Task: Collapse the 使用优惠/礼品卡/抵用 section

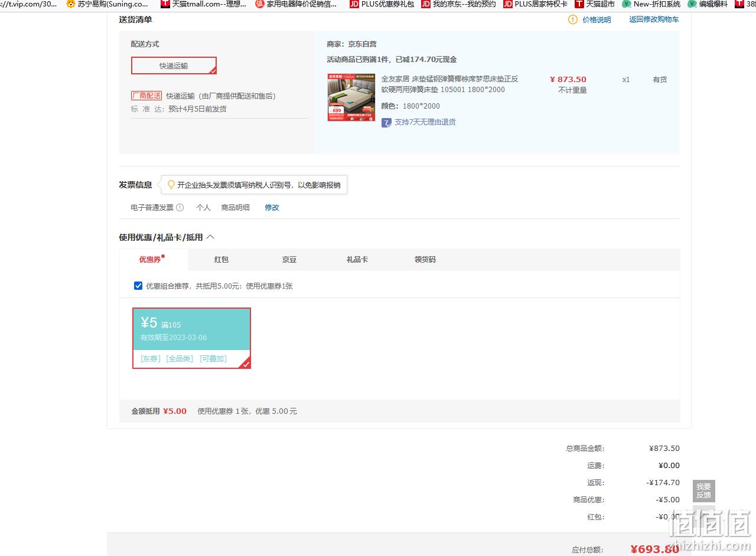Action: (x=211, y=237)
